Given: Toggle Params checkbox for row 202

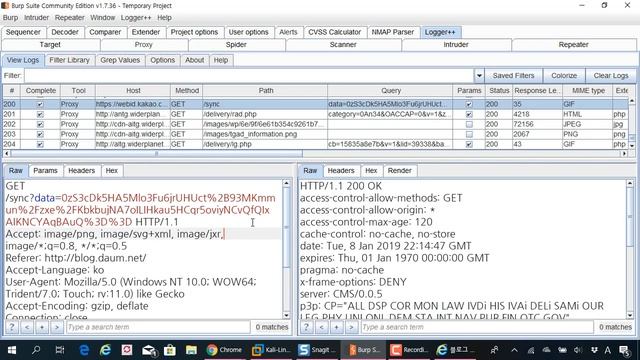Looking at the screenshot, I should [469, 124].
